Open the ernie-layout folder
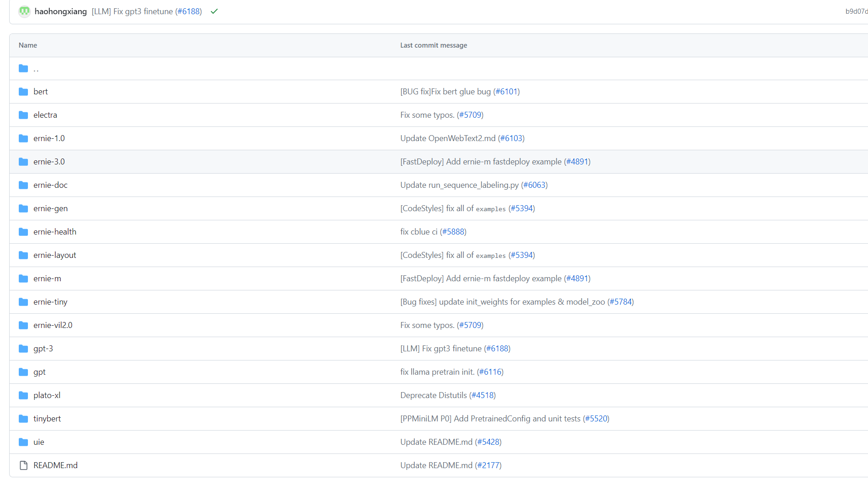Image resolution: width=868 pixels, height=486 pixels. coord(55,255)
